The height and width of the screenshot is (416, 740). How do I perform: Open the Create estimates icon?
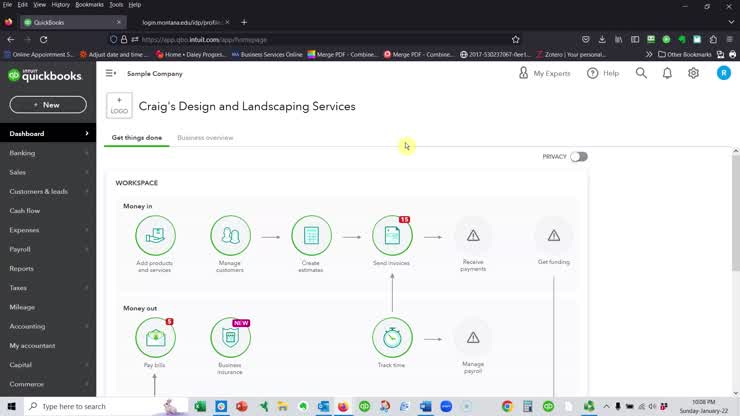coord(311,236)
